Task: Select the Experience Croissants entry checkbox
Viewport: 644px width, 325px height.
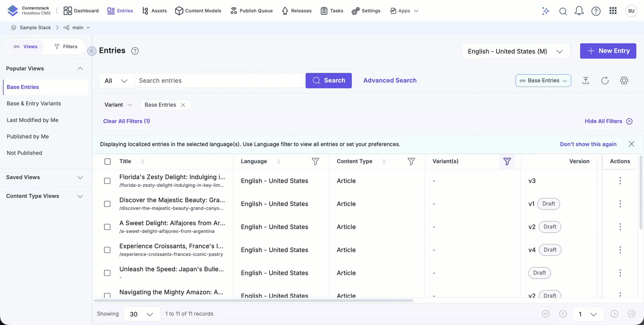Action: click(x=107, y=250)
